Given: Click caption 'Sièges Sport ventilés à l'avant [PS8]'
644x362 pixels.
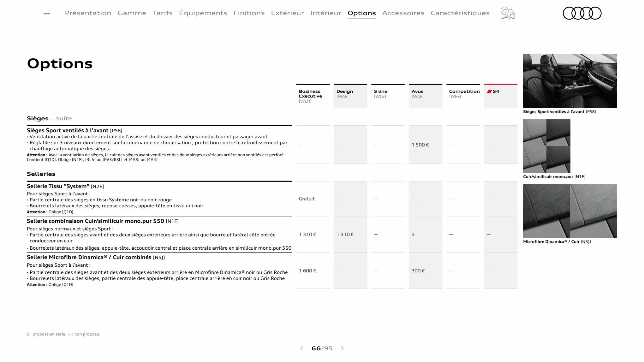Looking at the screenshot, I should pos(559,112).
